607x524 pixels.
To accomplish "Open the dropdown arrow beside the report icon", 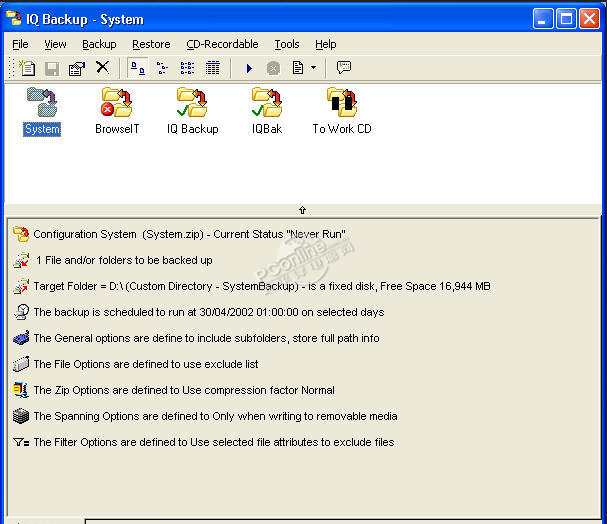I will pos(314,68).
